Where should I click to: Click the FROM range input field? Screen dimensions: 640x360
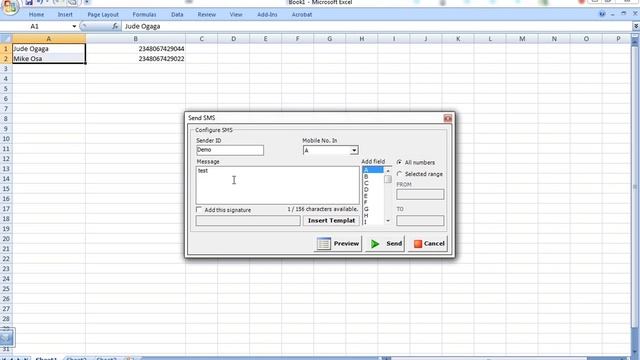point(420,194)
